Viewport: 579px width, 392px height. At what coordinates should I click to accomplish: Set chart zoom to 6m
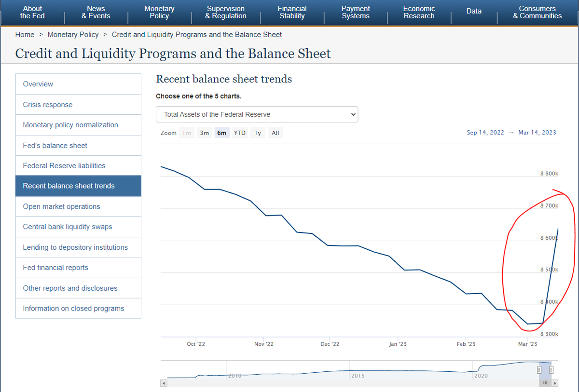pyautogui.click(x=222, y=133)
